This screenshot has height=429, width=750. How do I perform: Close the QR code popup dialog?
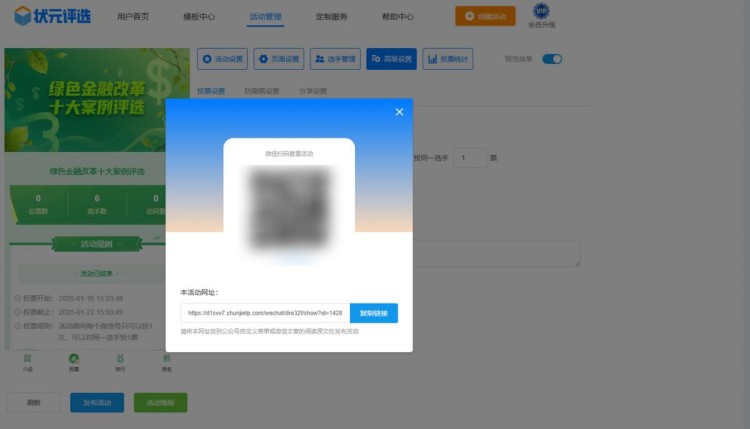tap(399, 112)
